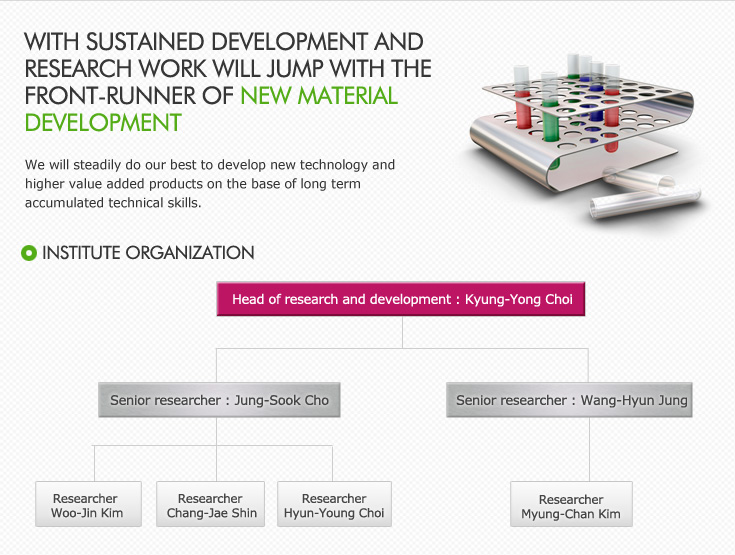Click the INSTITUTE ORGANIZATION heading
The height and width of the screenshot is (555, 735).
coord(148,253)
